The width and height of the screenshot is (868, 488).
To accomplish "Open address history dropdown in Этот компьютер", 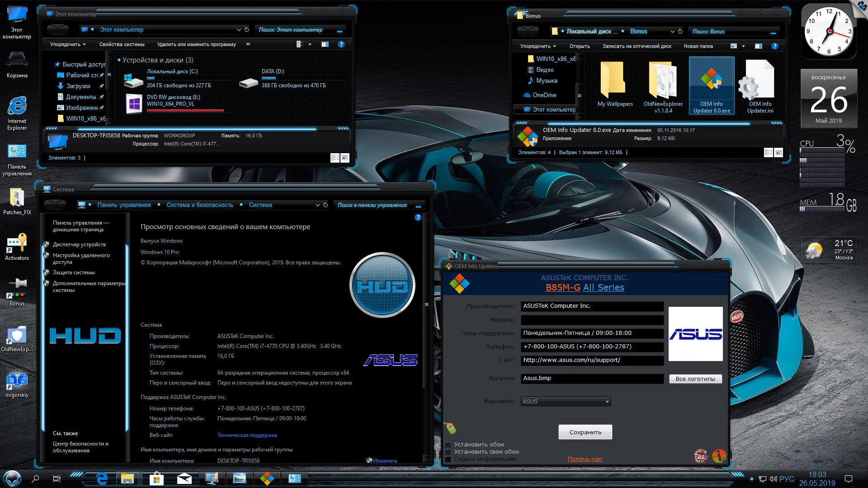I will 239,30.
